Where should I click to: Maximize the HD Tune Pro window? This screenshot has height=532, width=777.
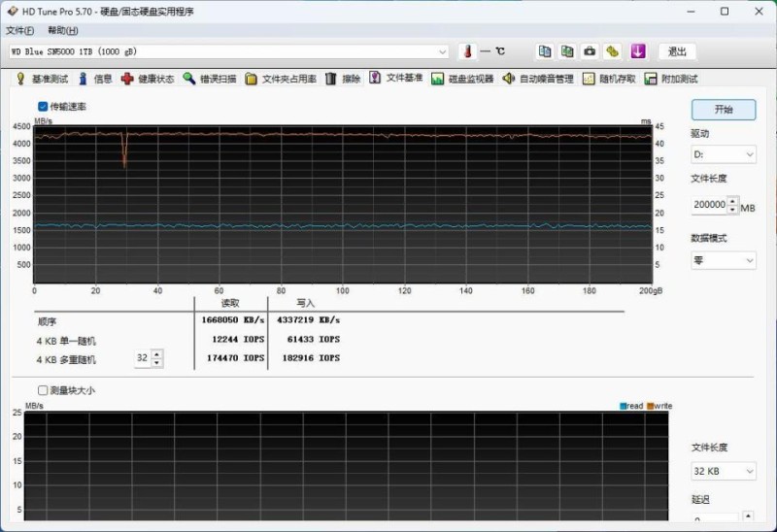(725, 11)
